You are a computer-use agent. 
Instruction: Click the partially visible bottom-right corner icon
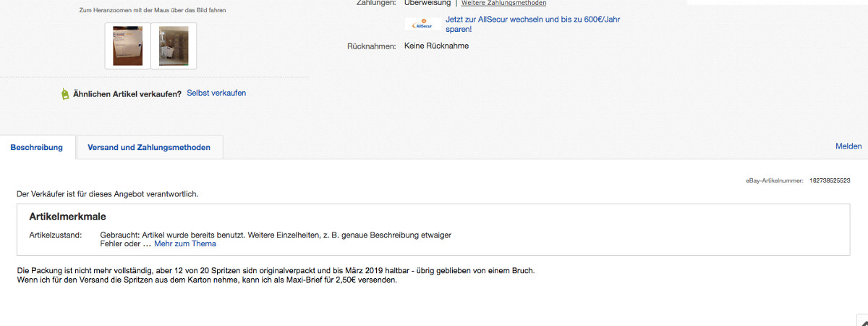tap(862, 320)
